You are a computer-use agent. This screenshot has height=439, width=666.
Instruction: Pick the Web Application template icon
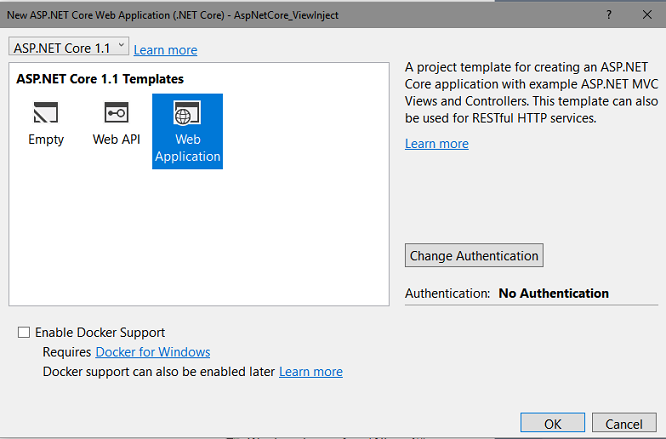pyautogui.click(x=187, y=113)
